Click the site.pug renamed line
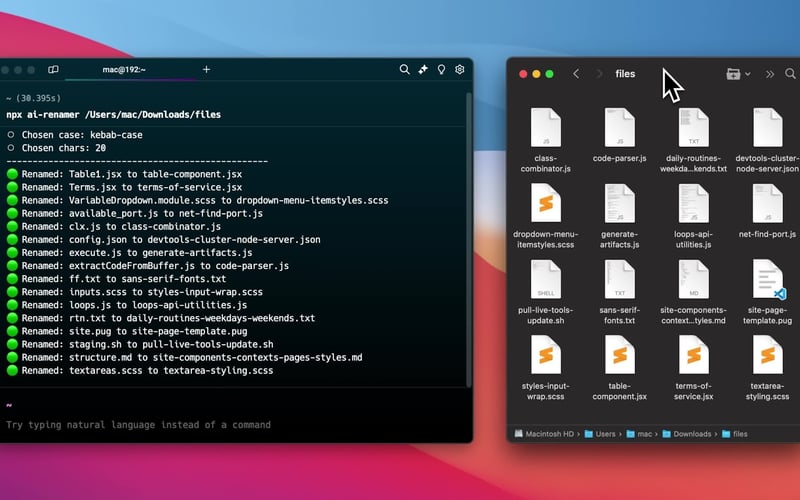Screen dimensions: 800x500 [127, 331]
